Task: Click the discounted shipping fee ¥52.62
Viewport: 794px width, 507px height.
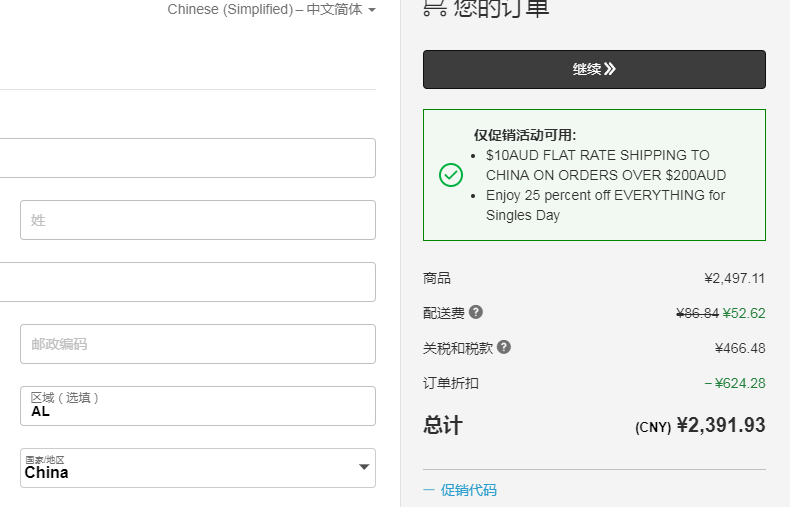Action: click(x=744, y=313)
